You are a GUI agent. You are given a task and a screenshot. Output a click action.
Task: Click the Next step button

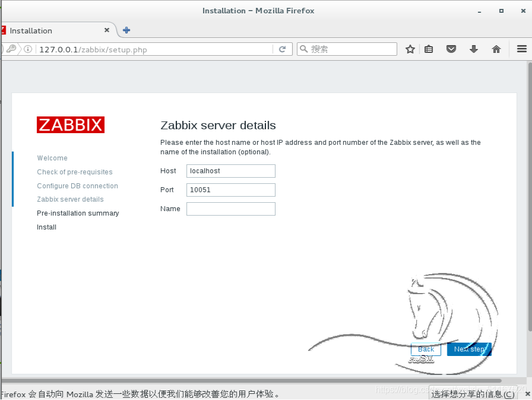click(469, 349)
